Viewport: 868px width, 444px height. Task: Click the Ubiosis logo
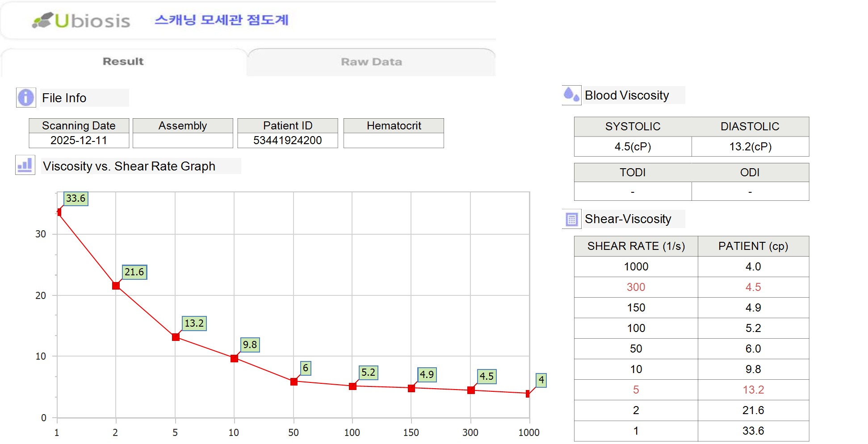point(81,21)
